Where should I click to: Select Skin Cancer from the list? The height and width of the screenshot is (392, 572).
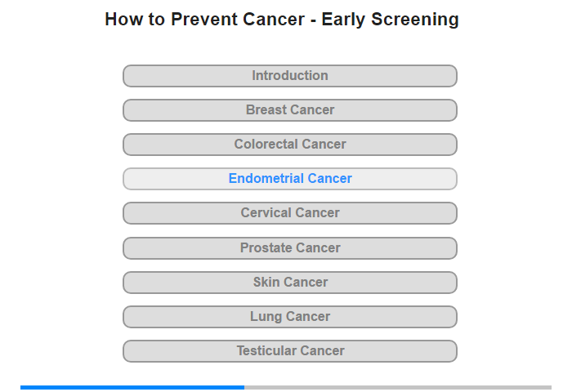tap(290, 283)
